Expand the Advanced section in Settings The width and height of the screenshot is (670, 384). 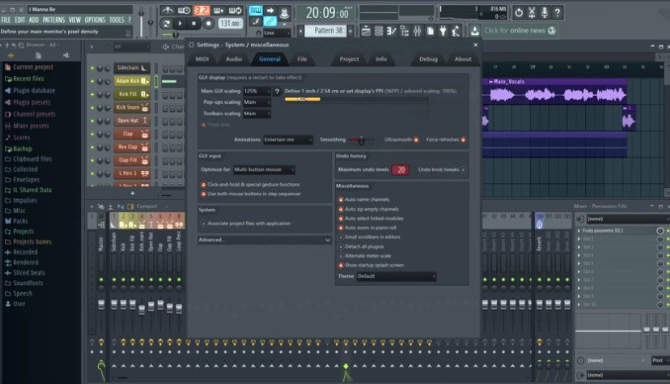click(x=264, y=240)
